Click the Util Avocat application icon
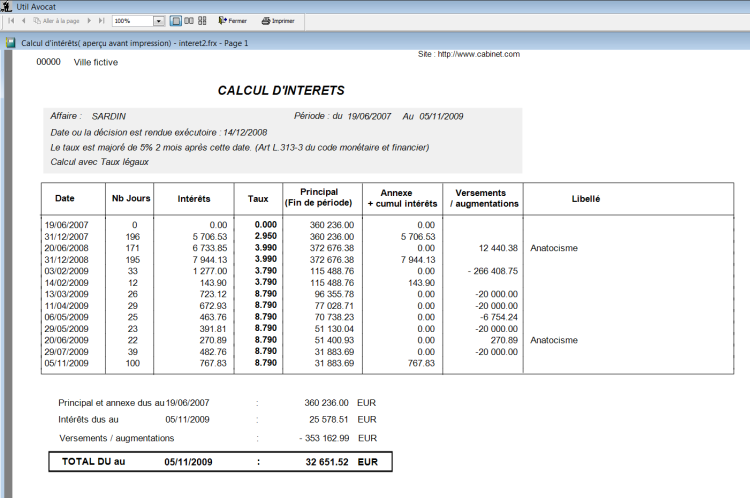 click(6, 7)
